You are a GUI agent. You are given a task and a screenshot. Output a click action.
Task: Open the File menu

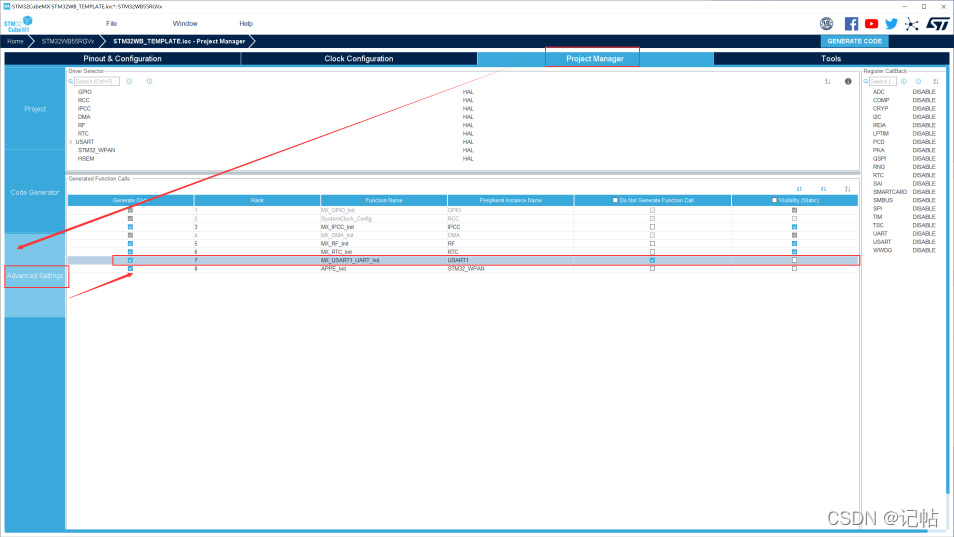click(x=111, y=24)
